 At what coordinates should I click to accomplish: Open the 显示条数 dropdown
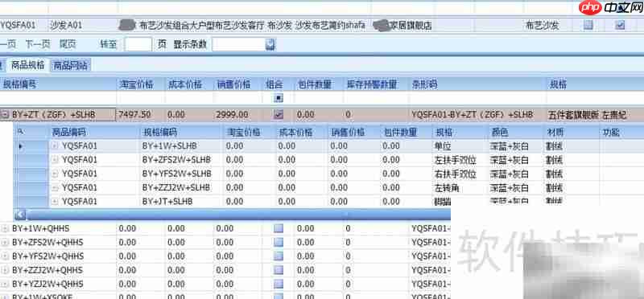pyautogui.click(x=270, y=44)
